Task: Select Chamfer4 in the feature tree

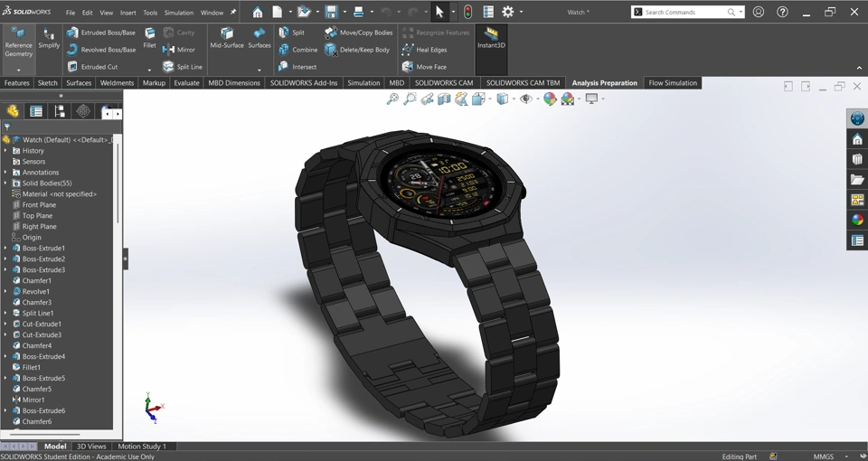Action: (36, 345)
